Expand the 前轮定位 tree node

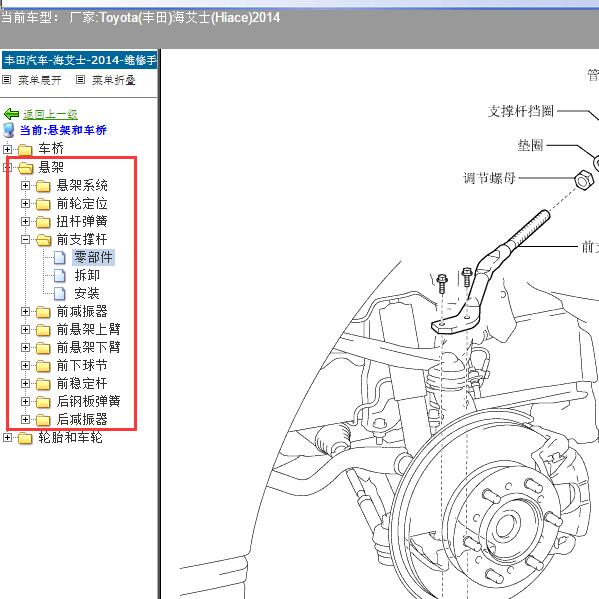point(25,204)
